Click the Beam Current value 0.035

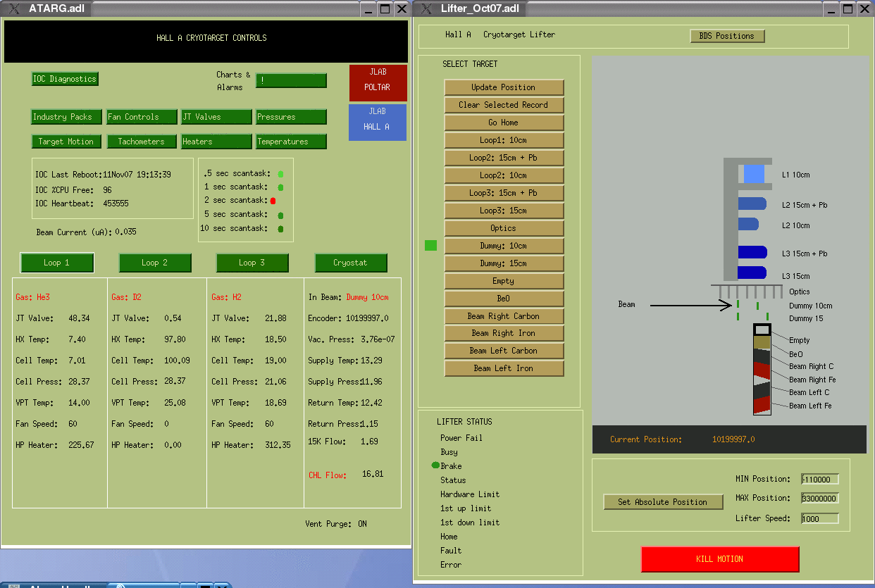coord(125,232)
